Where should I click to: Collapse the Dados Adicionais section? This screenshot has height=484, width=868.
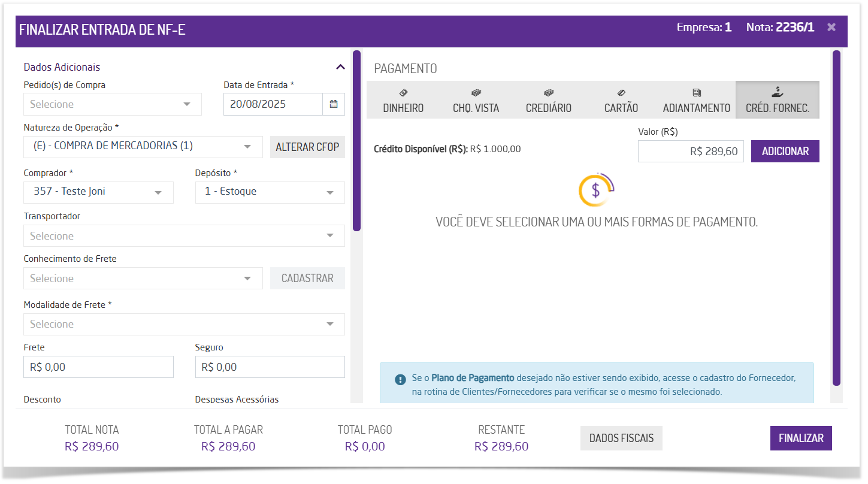click(340, 67)
